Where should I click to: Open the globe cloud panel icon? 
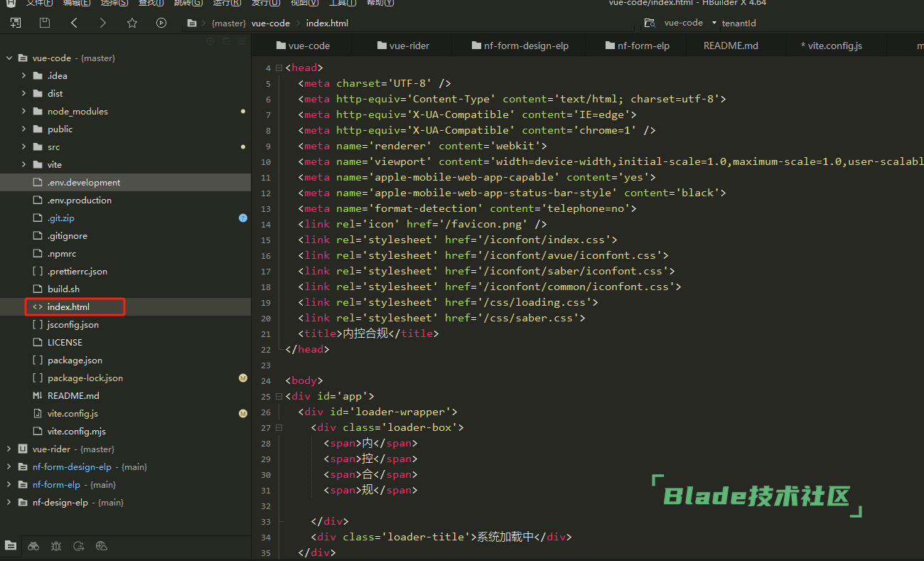(x=102, y=546)
